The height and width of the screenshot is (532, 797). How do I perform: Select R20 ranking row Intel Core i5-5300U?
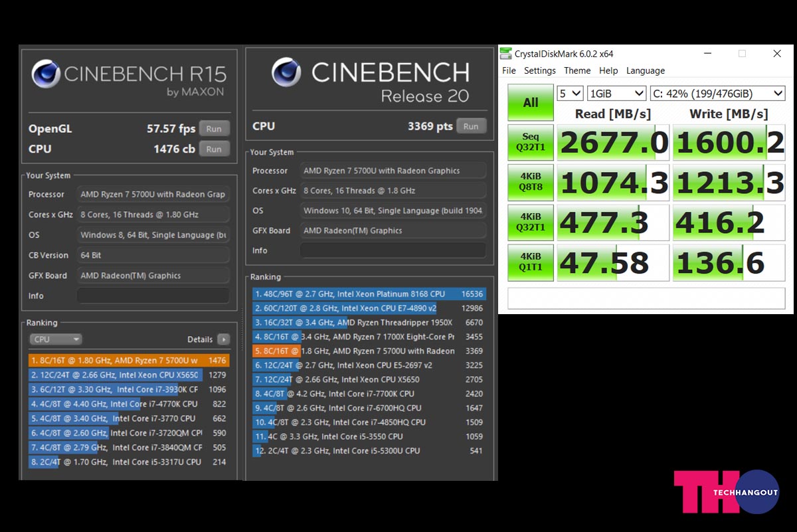(x=369, y=450)
